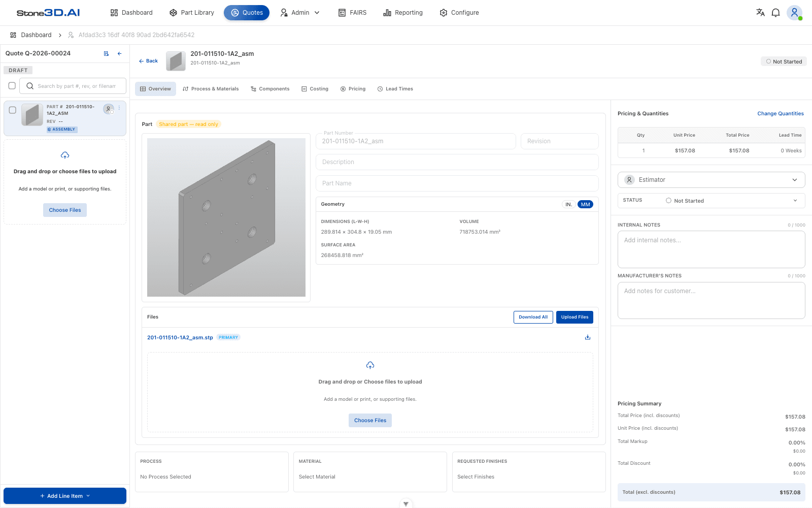Switch geometry units to MM

pos(585,204)
